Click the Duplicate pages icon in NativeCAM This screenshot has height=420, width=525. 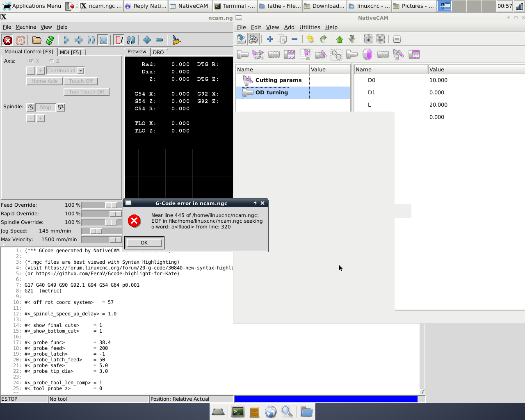pos(282,39)
